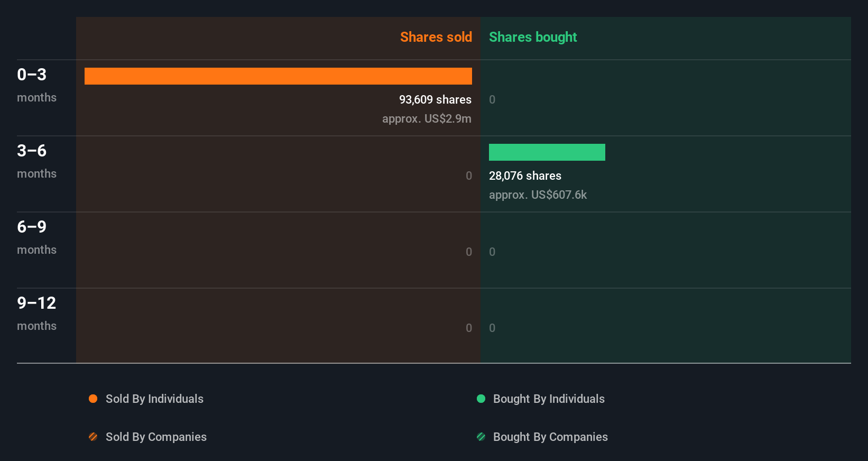
Task: Click the zero sold value in 9–12 months row
Action: pos(469,328)
